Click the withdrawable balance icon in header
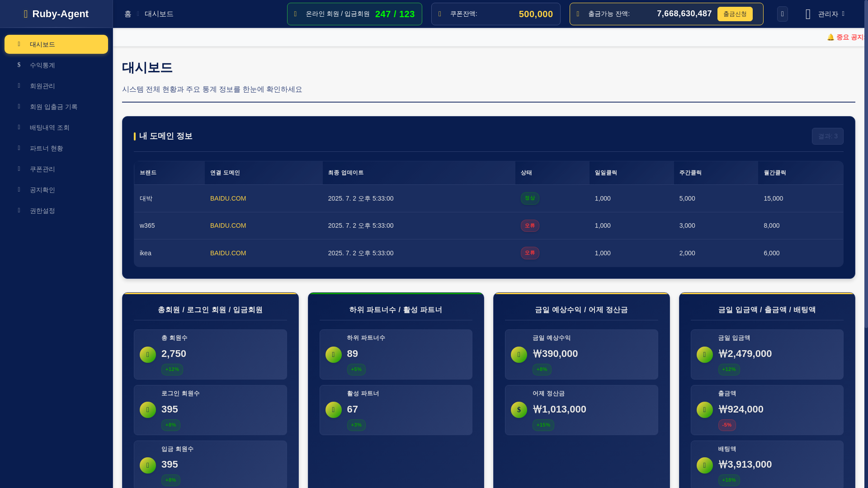 (x=578, y=14)
